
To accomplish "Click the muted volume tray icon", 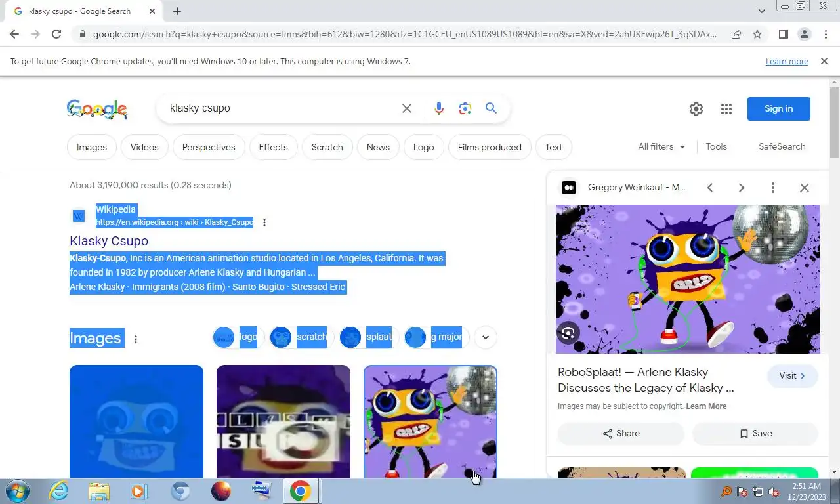I will tap(774, 492).
